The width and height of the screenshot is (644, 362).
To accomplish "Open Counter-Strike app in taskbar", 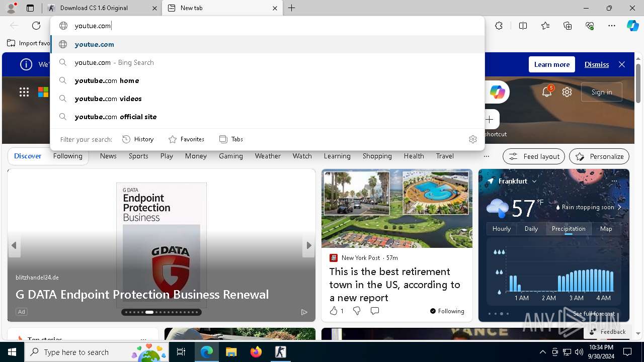I will point(280,352).
